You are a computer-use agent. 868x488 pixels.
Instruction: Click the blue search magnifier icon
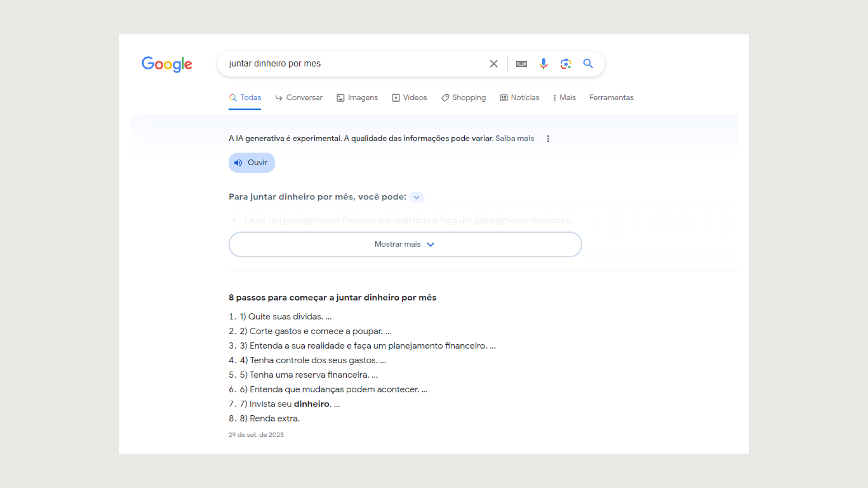[x=588, y=64]
